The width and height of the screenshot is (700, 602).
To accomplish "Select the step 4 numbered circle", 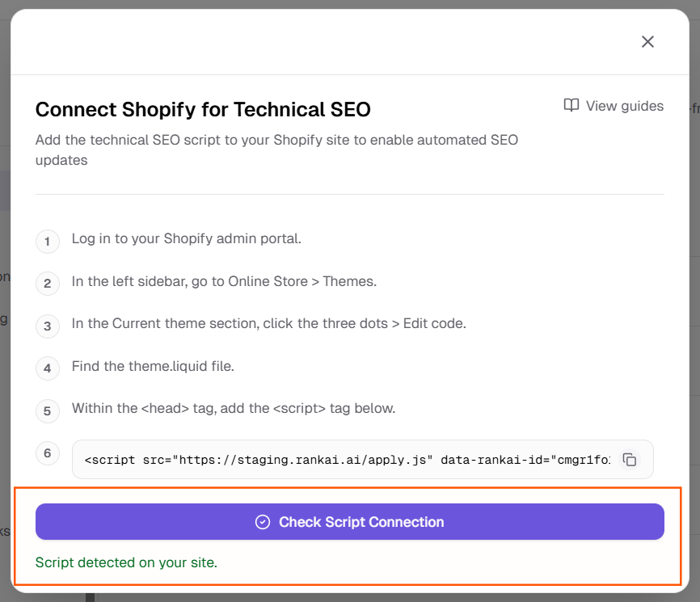I will click(47, 366).
